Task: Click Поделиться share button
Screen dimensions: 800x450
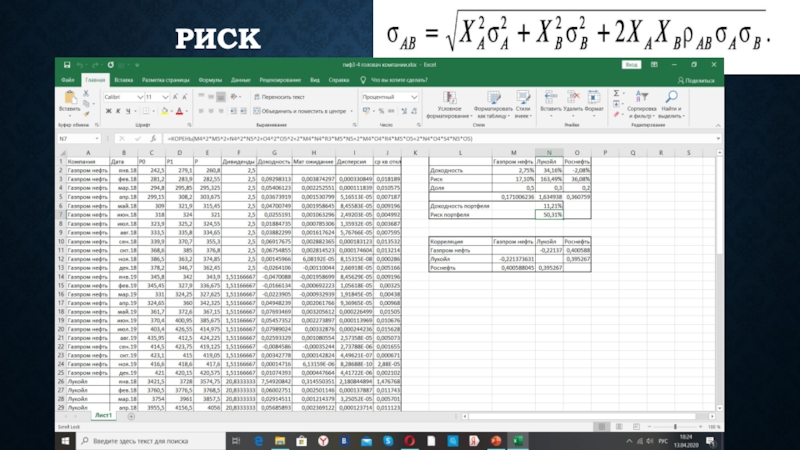Action: (696, 81)
